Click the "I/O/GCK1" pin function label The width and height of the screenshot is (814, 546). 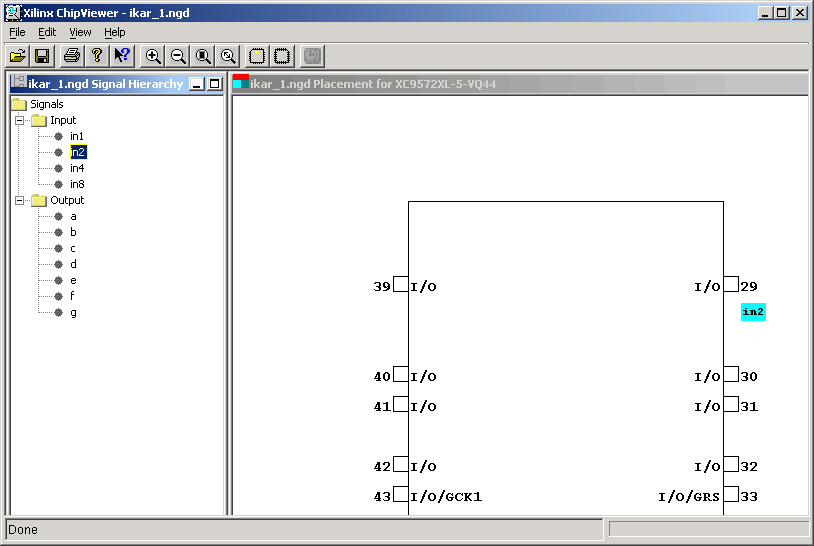click(446, 497)
